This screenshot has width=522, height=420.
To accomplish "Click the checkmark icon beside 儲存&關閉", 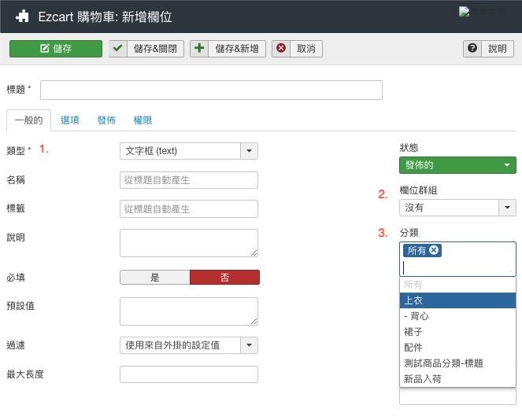I will point(118,49).
